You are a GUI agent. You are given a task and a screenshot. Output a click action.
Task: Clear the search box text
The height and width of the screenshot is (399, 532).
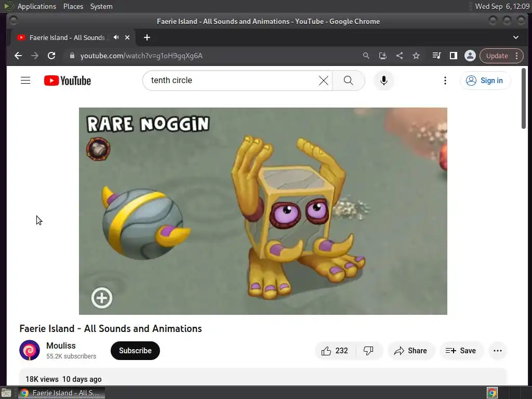click(324, 81)
